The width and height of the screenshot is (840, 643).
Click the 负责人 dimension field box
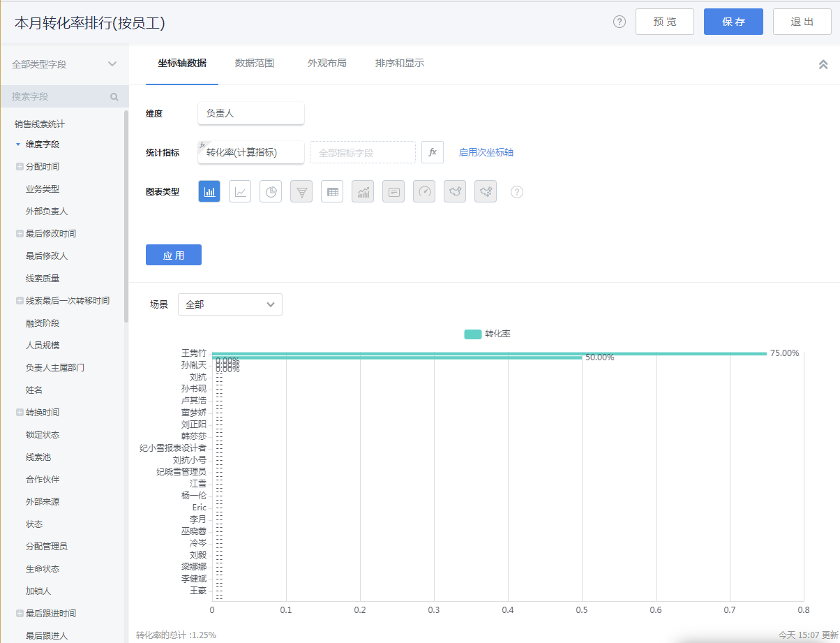251,113
